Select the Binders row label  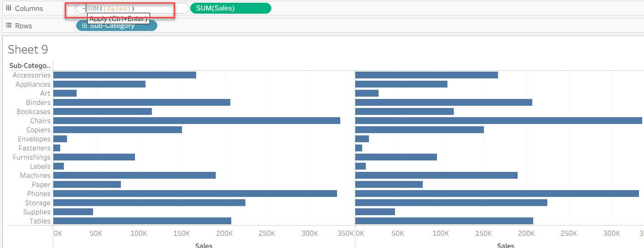[x=38, y=103]
